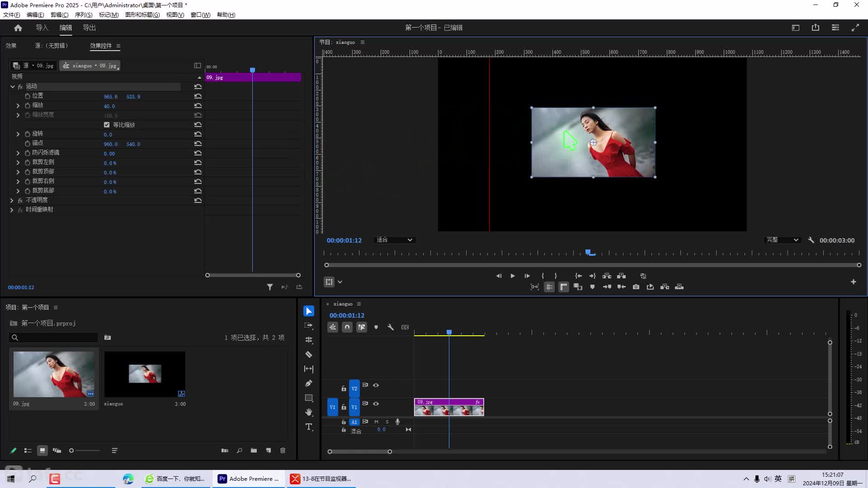The height and width of the screenshot is (488, 868).
Task: Click the program monitor time ruler
Action: point(591,253)
